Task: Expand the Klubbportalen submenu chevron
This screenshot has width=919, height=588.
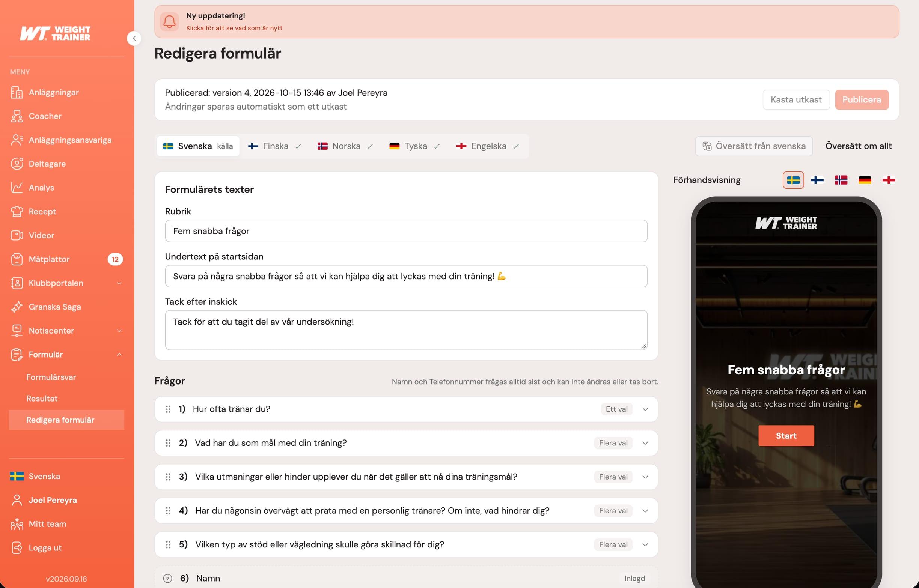Action: coord(119,283)
